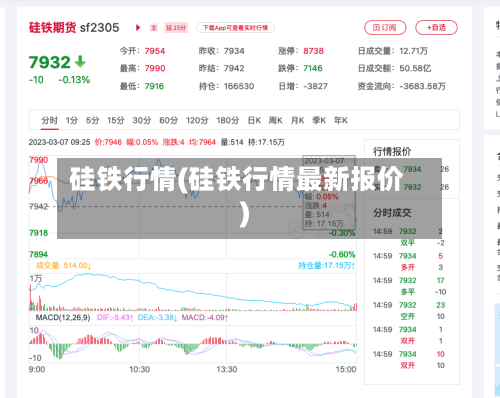Click the 日成交额 value 50.58亿
Viewport: 500px width, 398px height.
pos(415,68)
